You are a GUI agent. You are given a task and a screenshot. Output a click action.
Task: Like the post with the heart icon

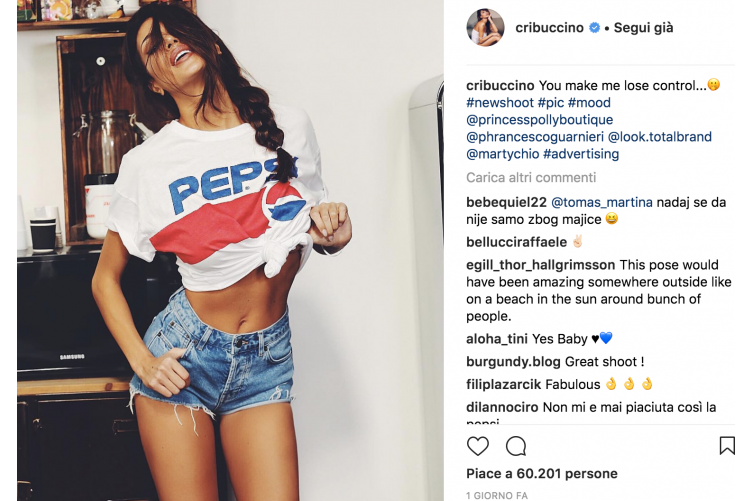pyautogui.click(x=478, y=446)
